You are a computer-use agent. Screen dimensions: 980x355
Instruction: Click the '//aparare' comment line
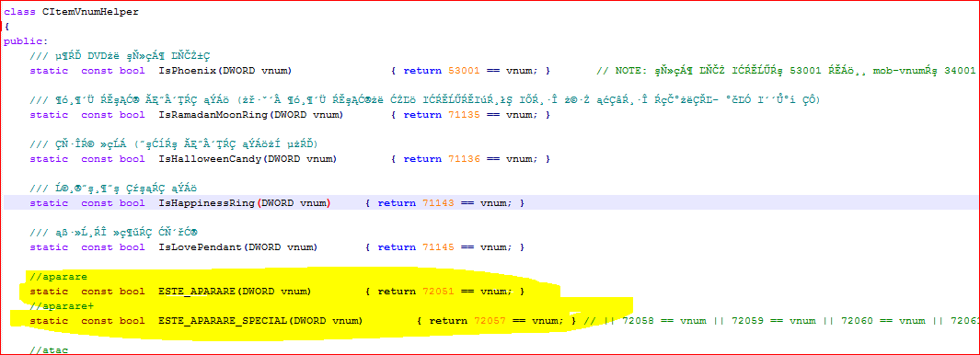click(x=58, y=276)
